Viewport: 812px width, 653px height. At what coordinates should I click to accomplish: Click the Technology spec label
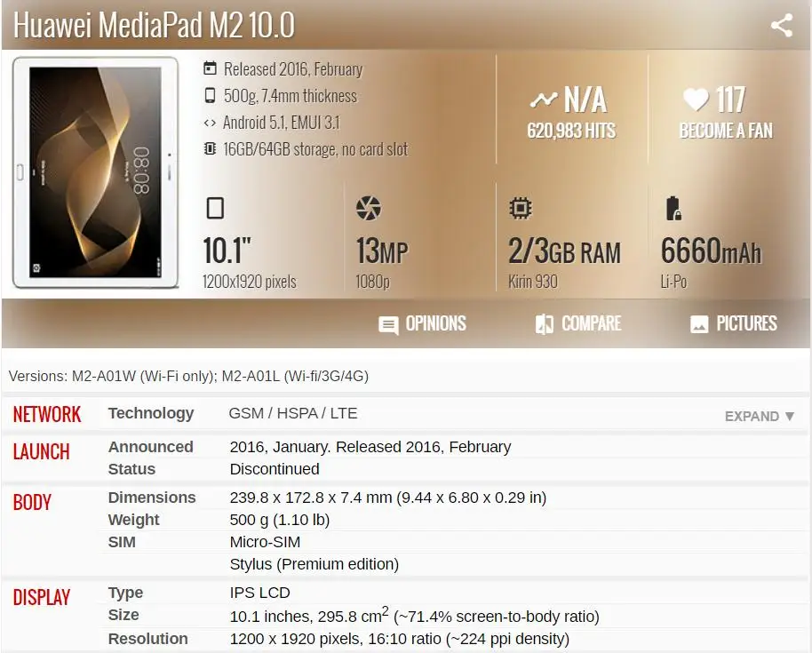151,413
